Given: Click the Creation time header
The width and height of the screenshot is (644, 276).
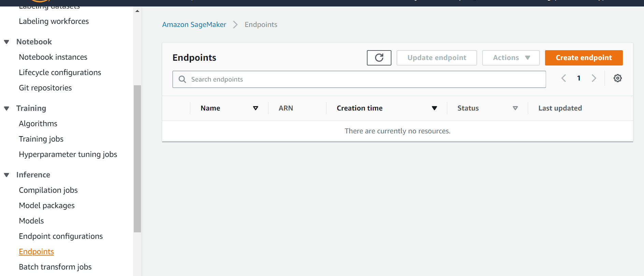Looking at the screenshot, I should (359, 108).
